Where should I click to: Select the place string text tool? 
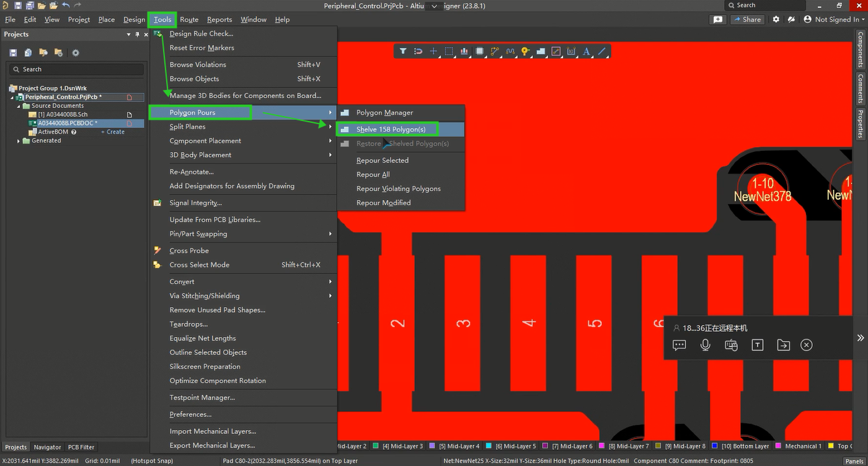(x=587, y=52)
